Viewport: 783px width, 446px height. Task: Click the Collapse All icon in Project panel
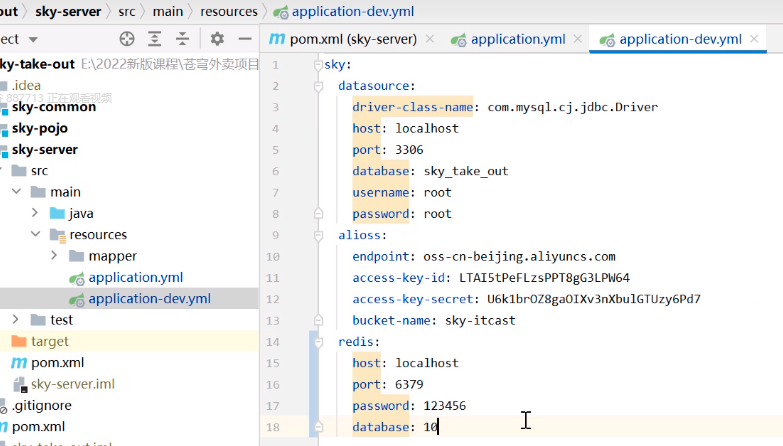[x=183, y=39]
